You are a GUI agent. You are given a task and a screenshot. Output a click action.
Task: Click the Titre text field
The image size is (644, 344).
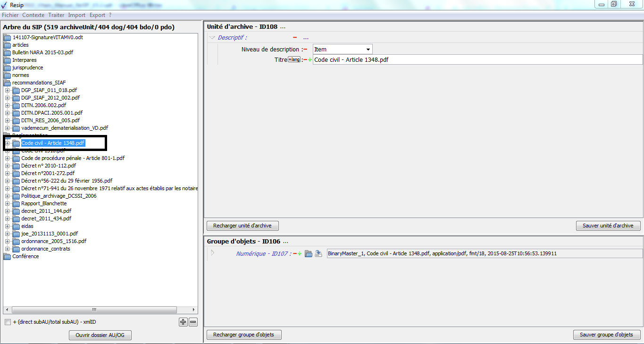[x=477, y=60]
